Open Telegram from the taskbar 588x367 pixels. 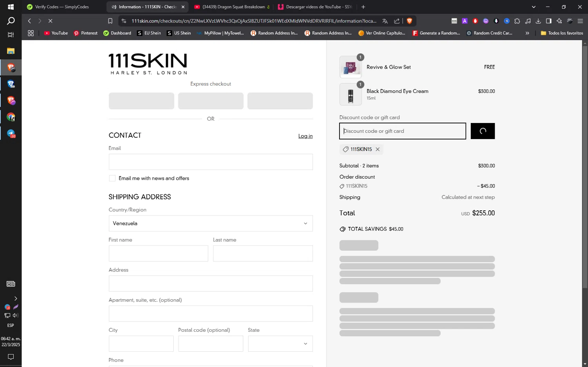pos(11,134)
